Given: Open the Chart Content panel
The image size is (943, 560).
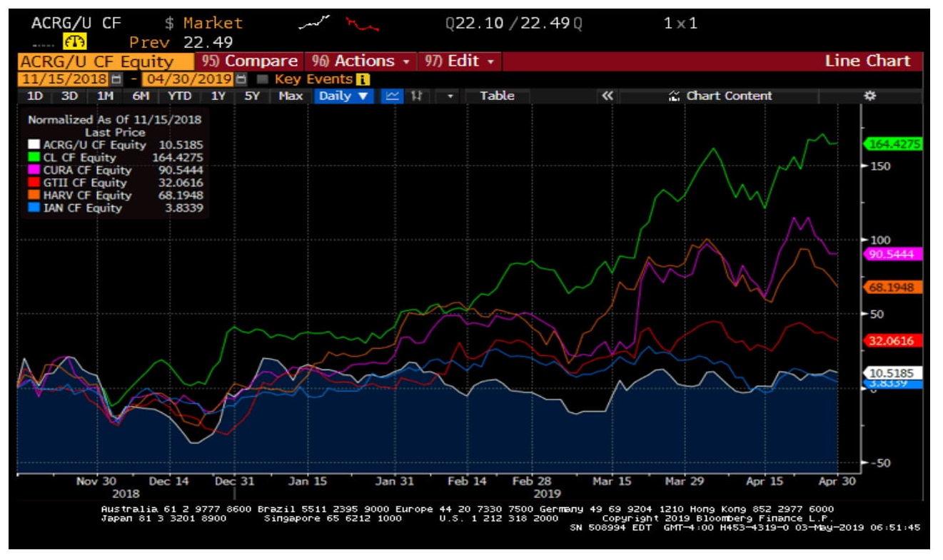Looking at the screenshot, I should tap(720, 96).
